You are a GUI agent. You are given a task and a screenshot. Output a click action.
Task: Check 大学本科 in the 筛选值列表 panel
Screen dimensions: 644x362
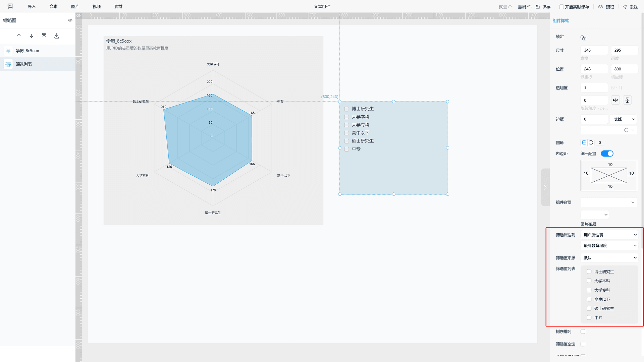[589, 281]
